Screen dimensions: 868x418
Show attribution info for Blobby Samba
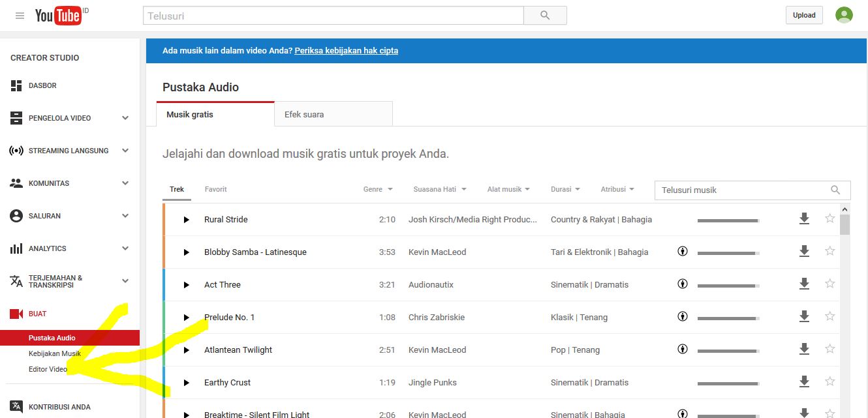(683, 251)
